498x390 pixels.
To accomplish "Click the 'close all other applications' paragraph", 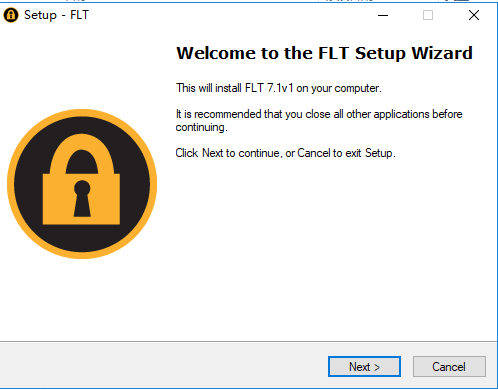I will tap(319, 120).
